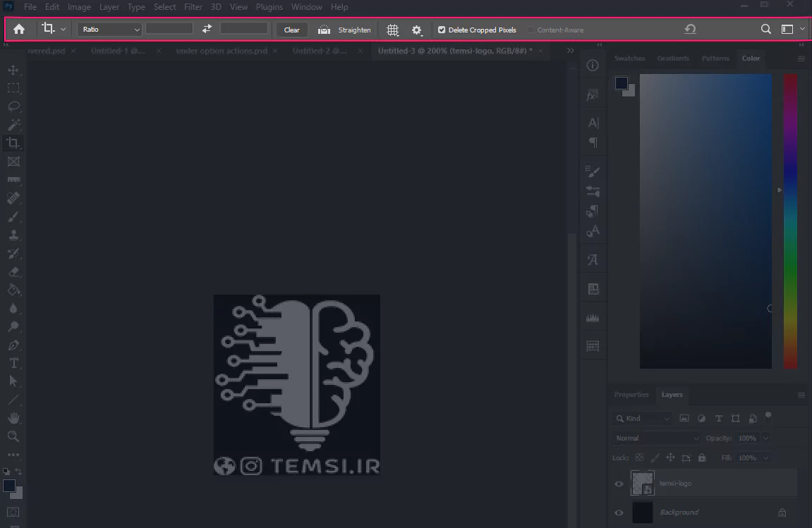Image resolution: width=812 pixels, height=528 pixels.
Task: Select the Eraser tool
Action: pos(13,272)
